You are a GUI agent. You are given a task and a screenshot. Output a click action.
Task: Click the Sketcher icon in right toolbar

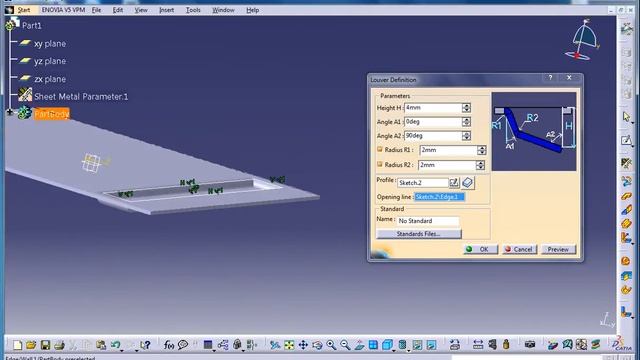point(626,140)
